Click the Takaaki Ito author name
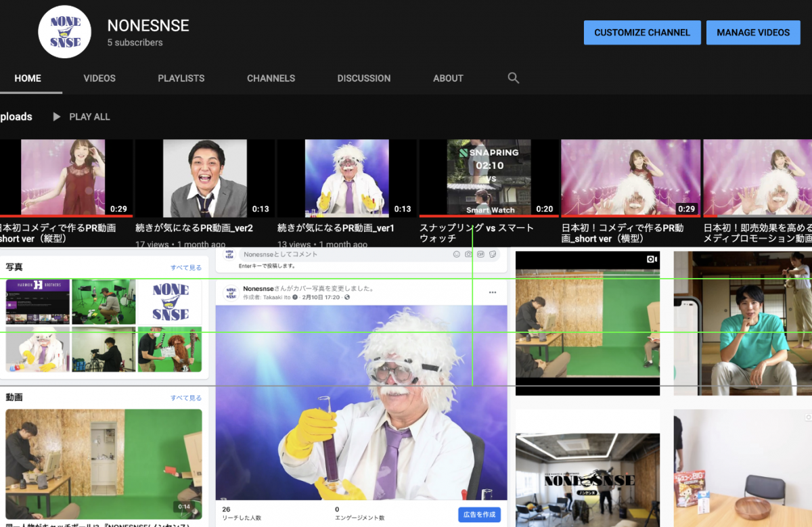 point(275,297)
